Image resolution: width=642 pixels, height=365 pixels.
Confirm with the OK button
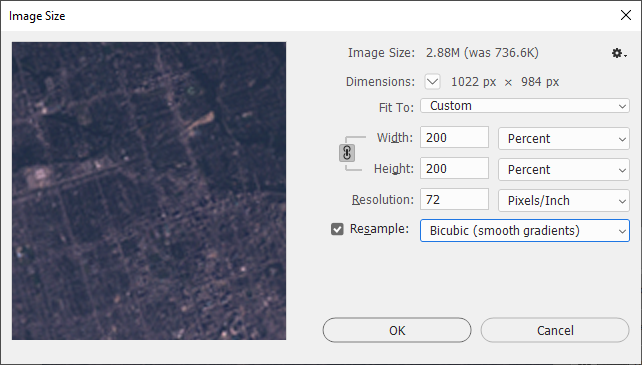(x=397, y=330)
